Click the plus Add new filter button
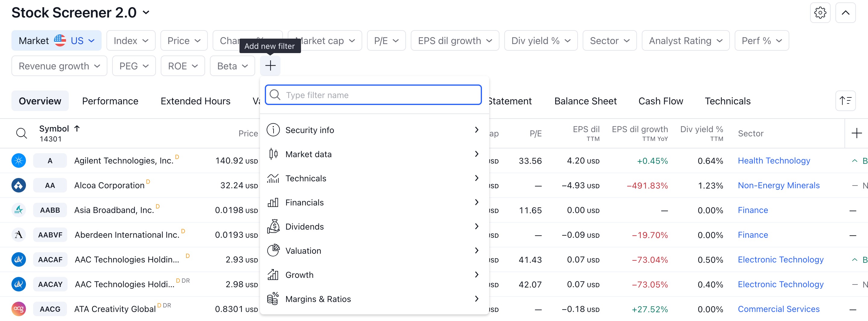The width and height of the screenshot is (868, 321). coord(270,66)
